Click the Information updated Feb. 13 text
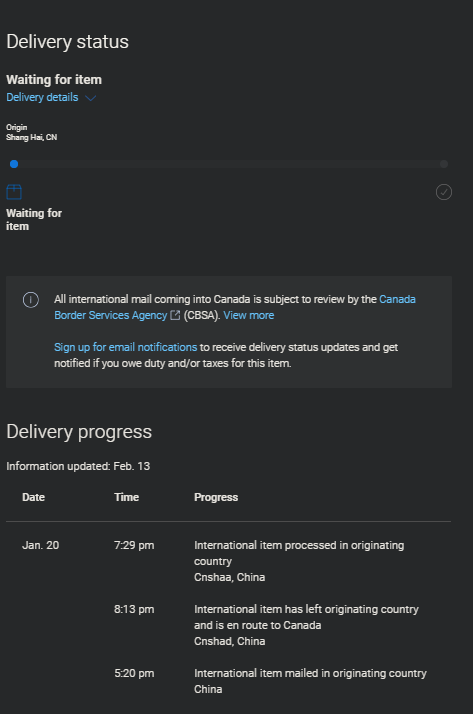 click(x=78, y=466)
